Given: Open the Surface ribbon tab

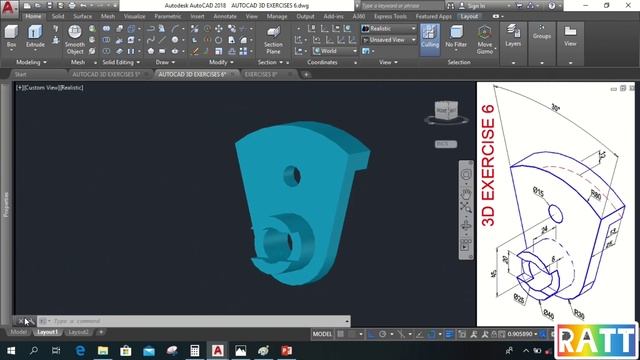Looking at the screenshot, I should [x=82, y=16].
